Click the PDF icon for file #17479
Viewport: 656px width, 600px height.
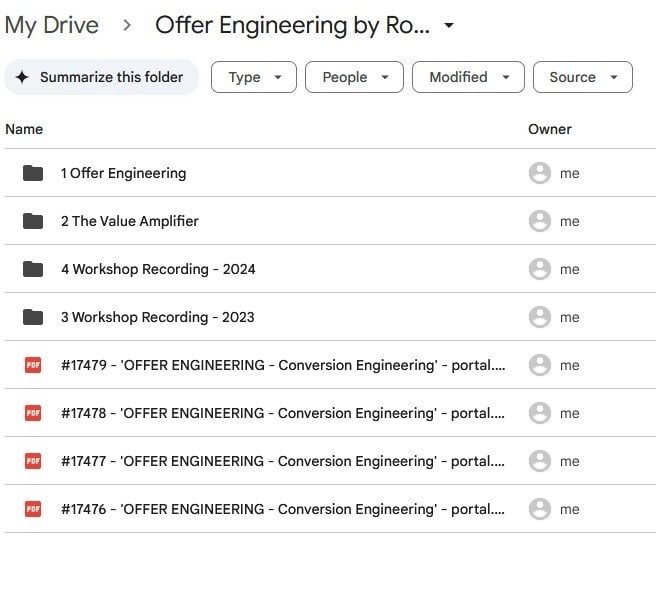(33, 365)
